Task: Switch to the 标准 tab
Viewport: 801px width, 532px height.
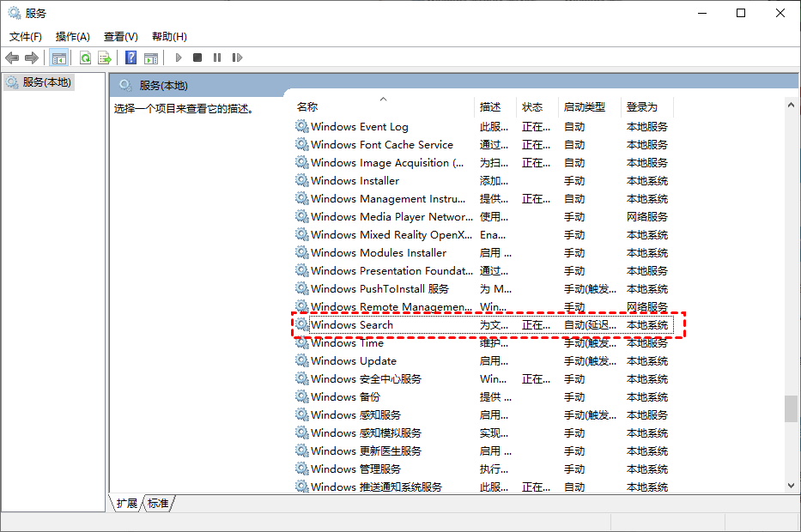Action: click(x=157, y=504)
